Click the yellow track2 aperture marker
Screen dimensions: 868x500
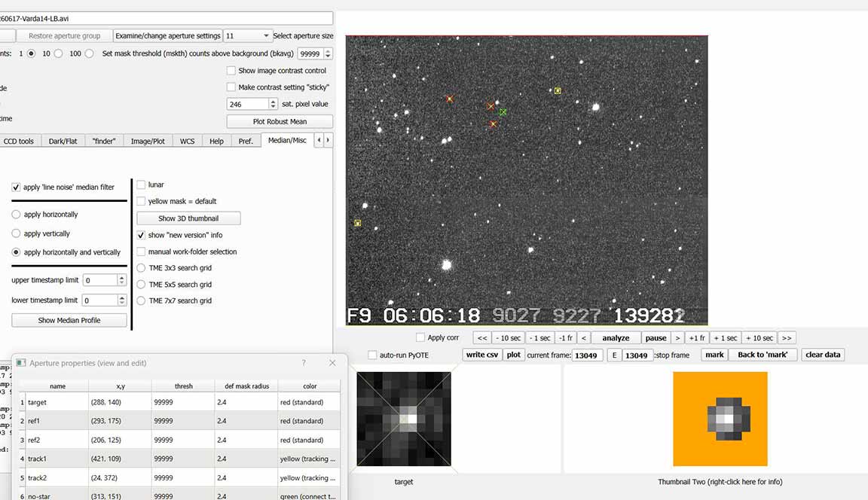(x=358, y=223)
